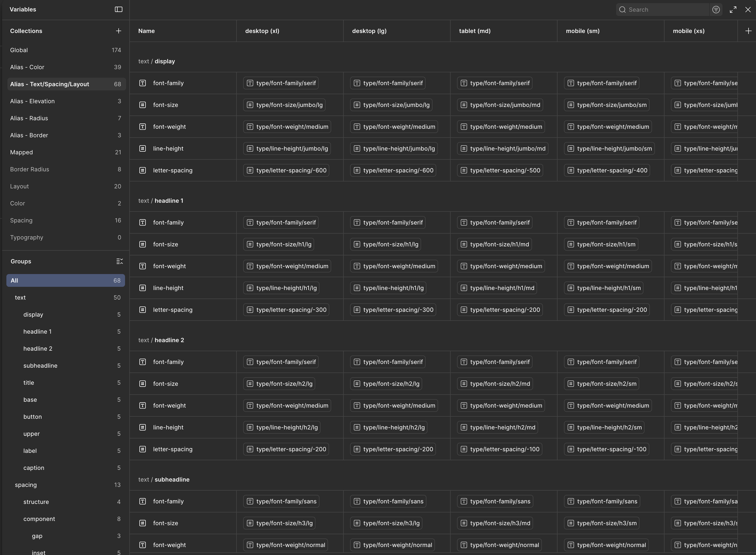
Task: Click the number type icon of display font-size
Action: pyautogui.click(x=143, y=105)
